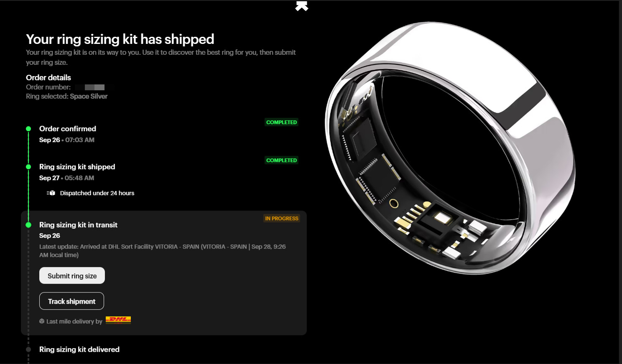
Task: Select the green Order confirmed timeline dot
Action: pos(28,129)
